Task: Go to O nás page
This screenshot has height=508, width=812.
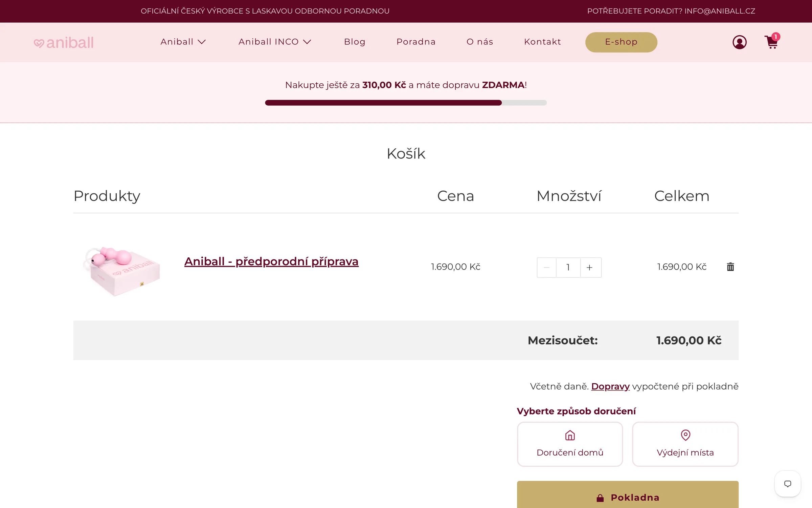Action: (480, 42)
